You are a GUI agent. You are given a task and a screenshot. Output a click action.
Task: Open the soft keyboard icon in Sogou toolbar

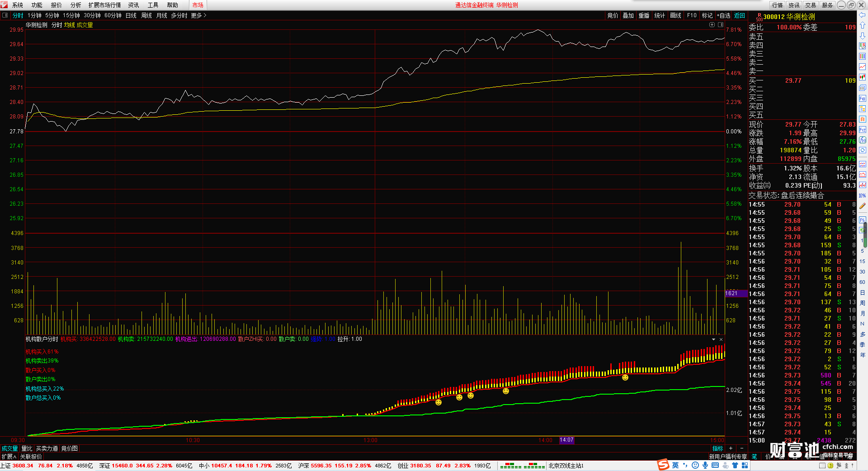pos(715,465)
